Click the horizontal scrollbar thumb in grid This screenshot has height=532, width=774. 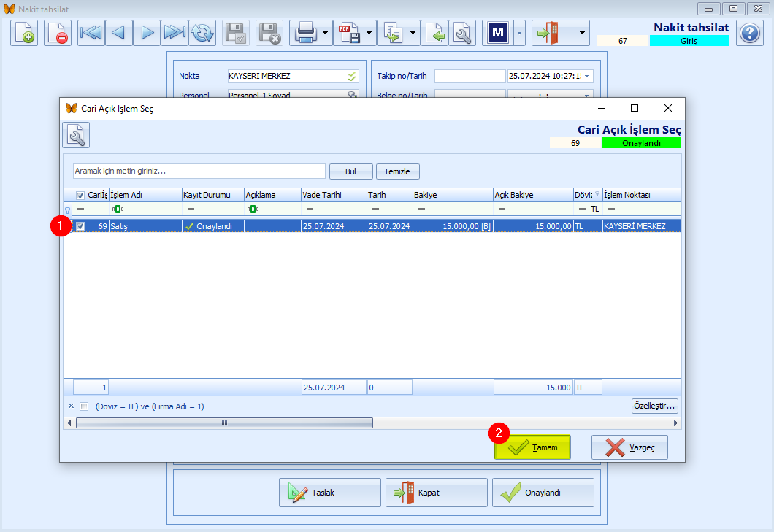(x=225, y=423)
